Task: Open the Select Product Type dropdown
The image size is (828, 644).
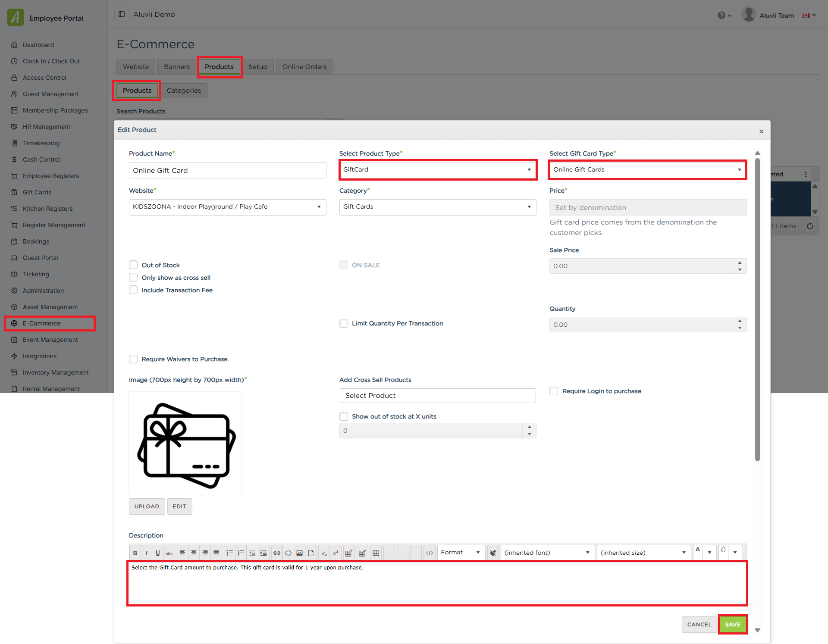Action: (437, 170)
